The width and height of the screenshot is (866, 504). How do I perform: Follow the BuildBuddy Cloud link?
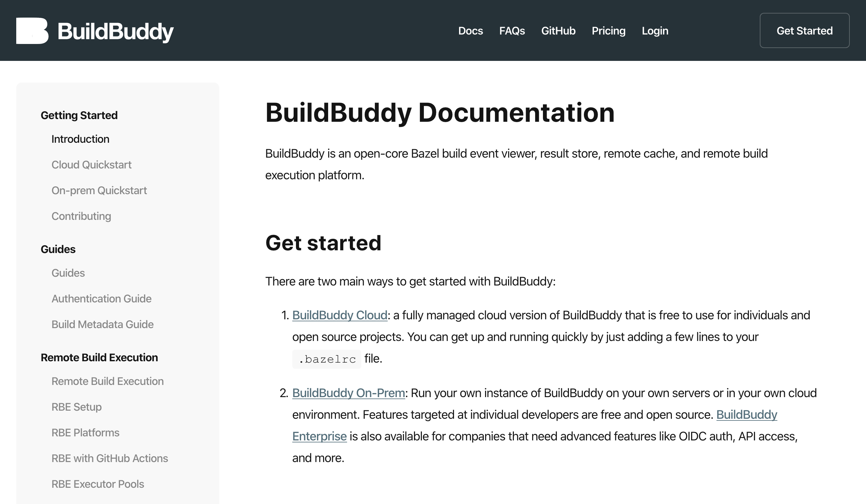click(x=340, y=315)
